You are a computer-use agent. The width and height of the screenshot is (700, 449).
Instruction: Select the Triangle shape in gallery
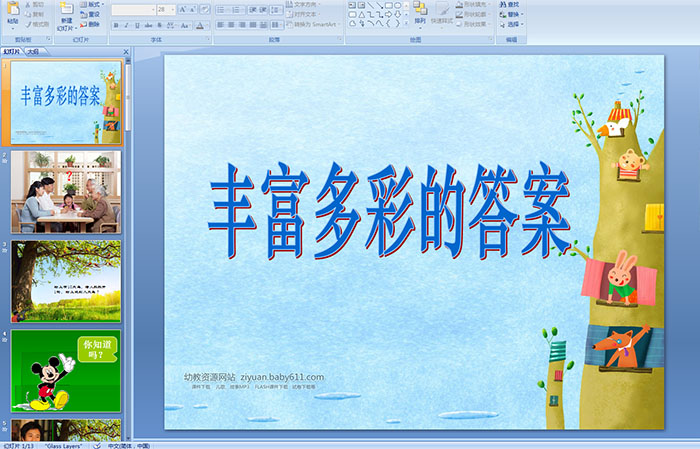[x=362, y=14]
